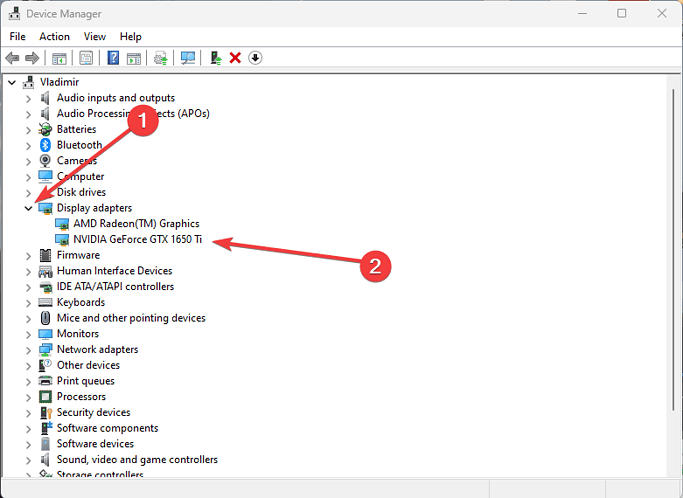The height and width of the screenshot is (498, 683).
Task: Collapse the Vladimir root computer node
Action: (x=11, y=82)
